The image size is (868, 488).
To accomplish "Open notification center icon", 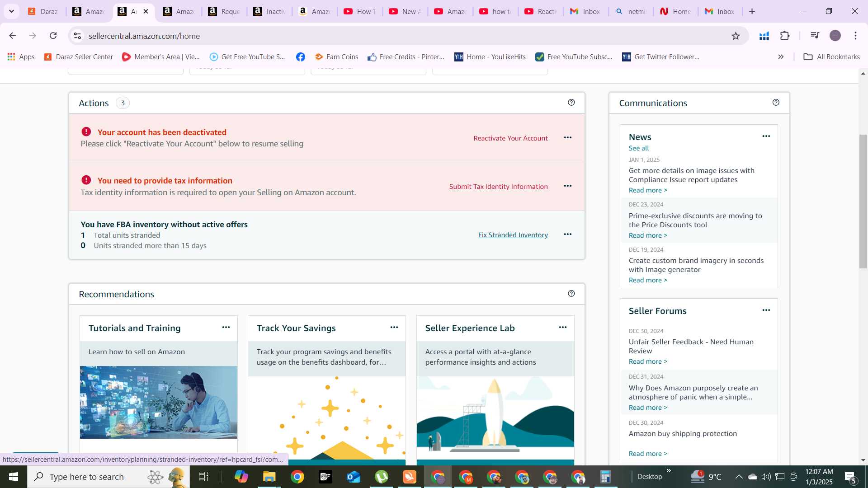I will coord(850,477).
